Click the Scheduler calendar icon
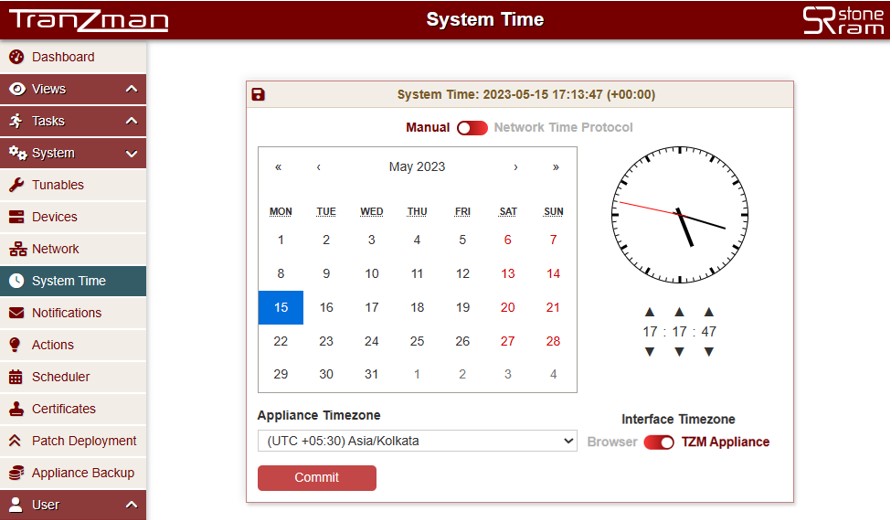Screen dimensions: 892x520 (16, 377)
